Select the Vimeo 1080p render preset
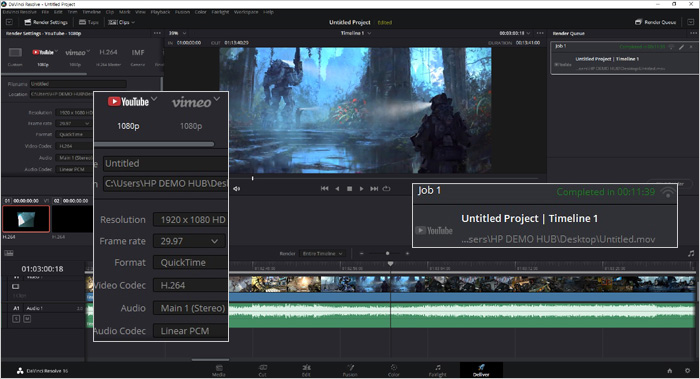This screenshot has height=379, width=700. [x=75, y=57]
